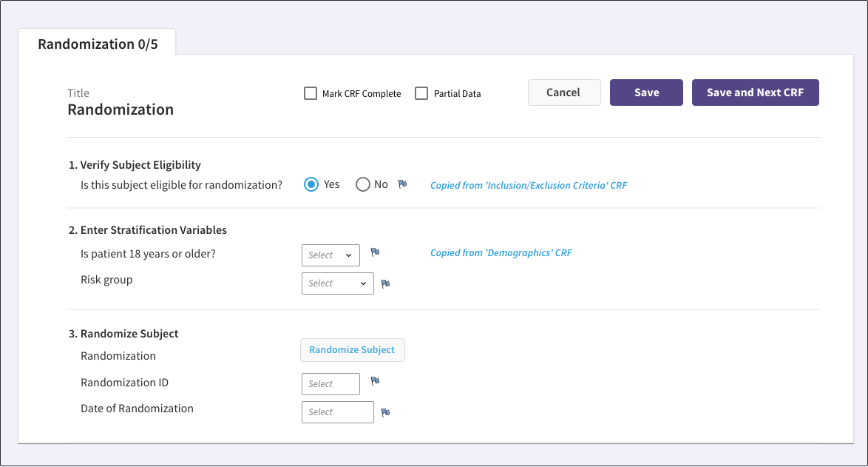Cancel the CRF form
Screen dimensions: 868x467
[564, 93]
